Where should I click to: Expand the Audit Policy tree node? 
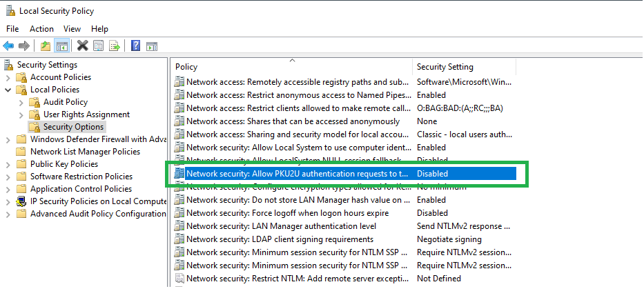click(21, 102)
